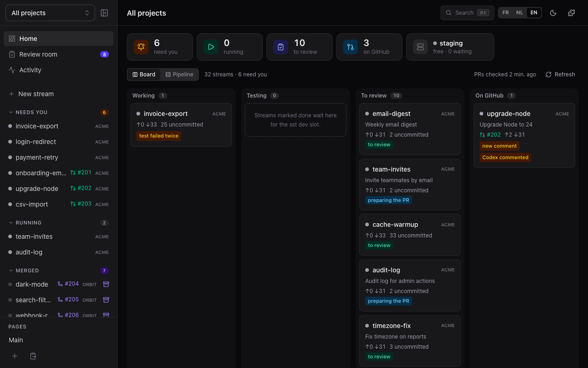Image resolution: width=588 pixels, height=368 pixels.
Task: Click the play icon on the running card
Action: click(x=211, y=47)
